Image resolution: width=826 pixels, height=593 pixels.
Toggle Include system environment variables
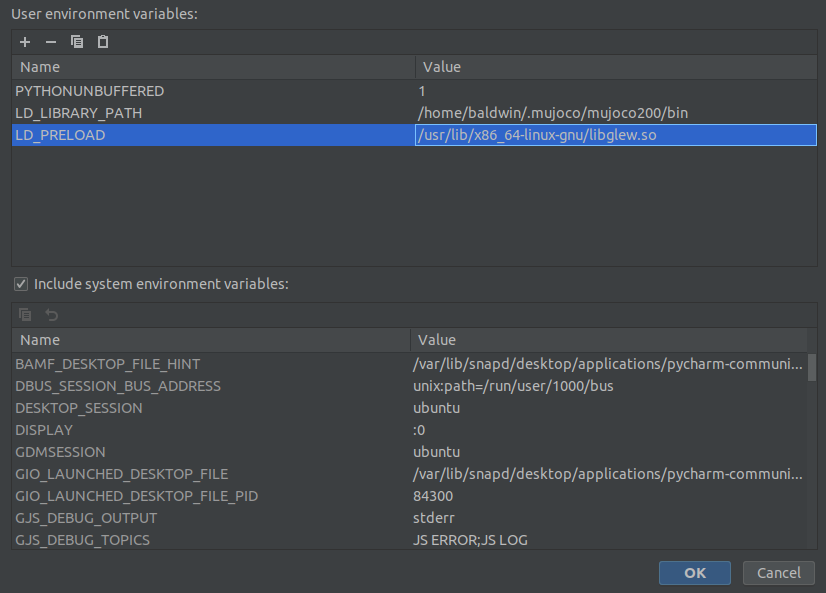coord(21,283)
